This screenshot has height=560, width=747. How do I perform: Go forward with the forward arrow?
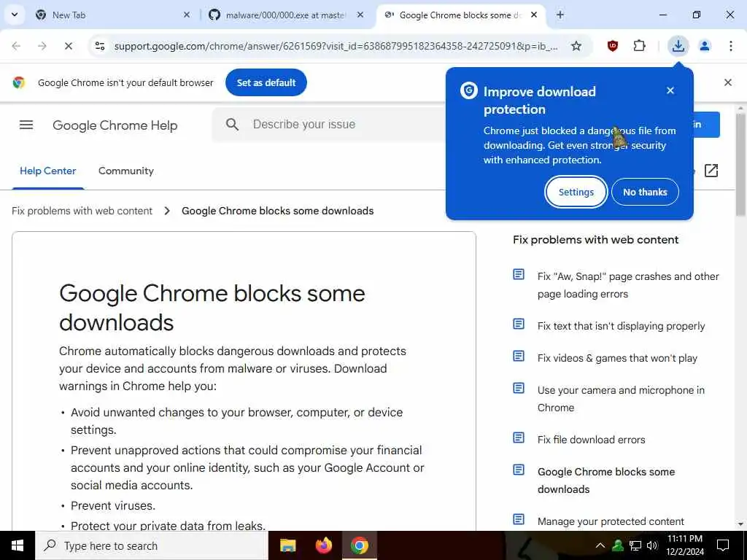pyautogui.click(x=42, y=46)
